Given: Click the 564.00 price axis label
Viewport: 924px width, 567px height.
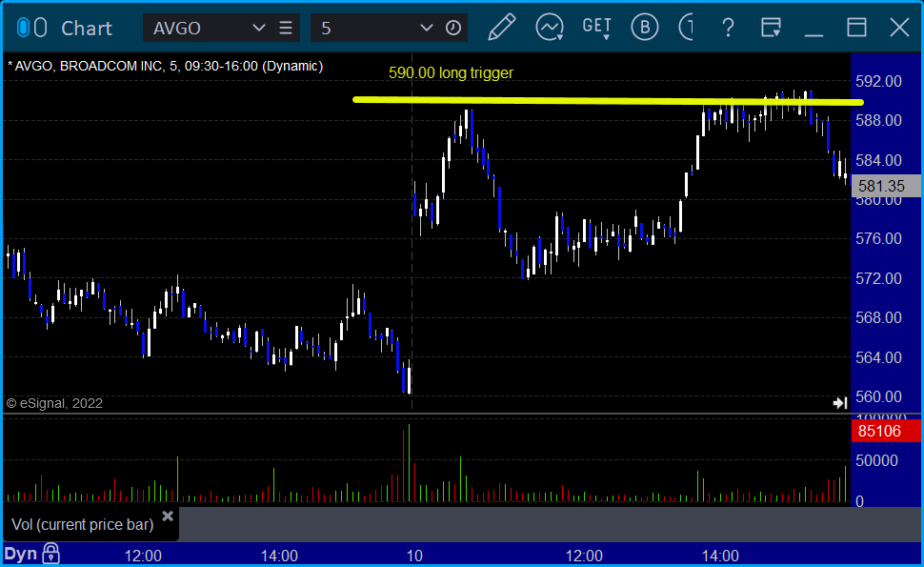Looking at the screenshot, I should 878,357.
